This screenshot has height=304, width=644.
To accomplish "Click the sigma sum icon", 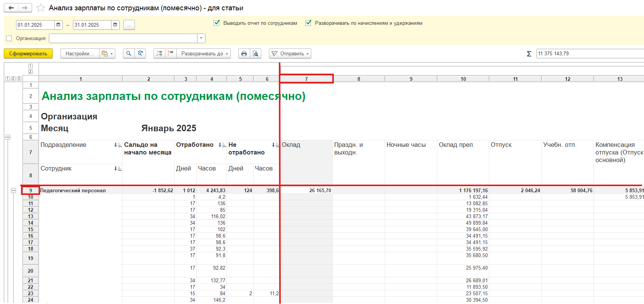I will [x=529, y=54].
